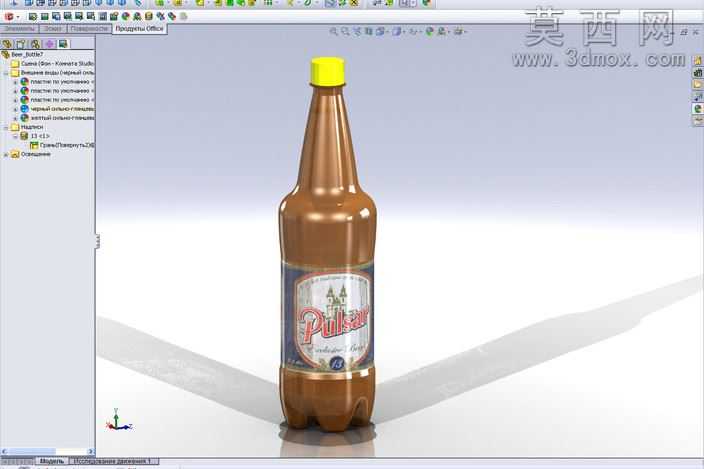Image resolution: width=704 pixels, height=469 pixels.
Task: Click the fourth render toolbar icon
Action: (68, 17)
